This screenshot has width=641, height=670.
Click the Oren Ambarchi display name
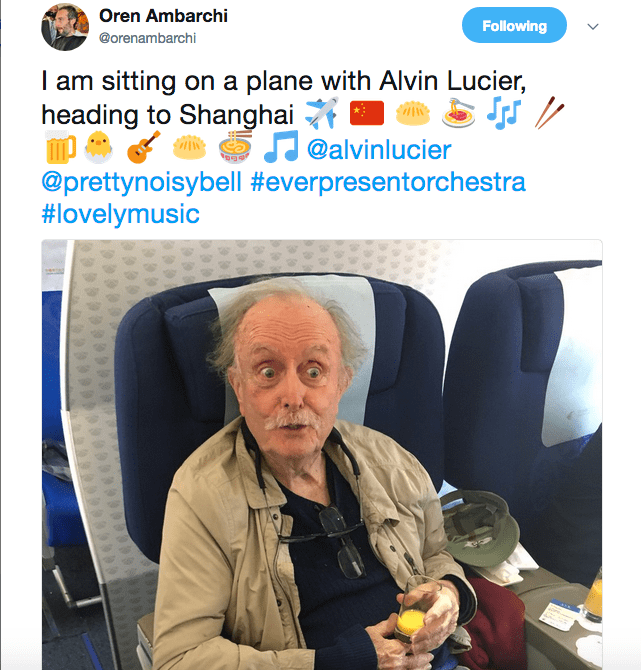pyautogui.click(x=163, y=16)
